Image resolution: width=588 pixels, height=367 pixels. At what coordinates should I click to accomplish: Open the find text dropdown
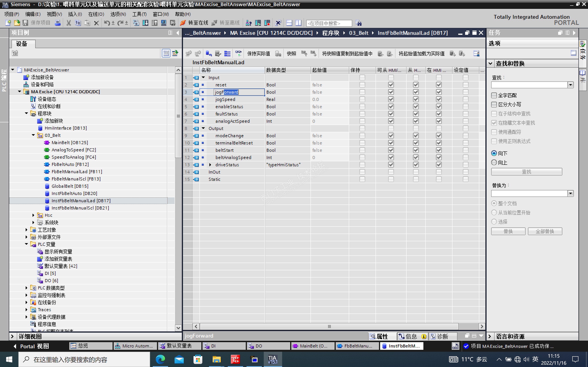coord(571,85)
